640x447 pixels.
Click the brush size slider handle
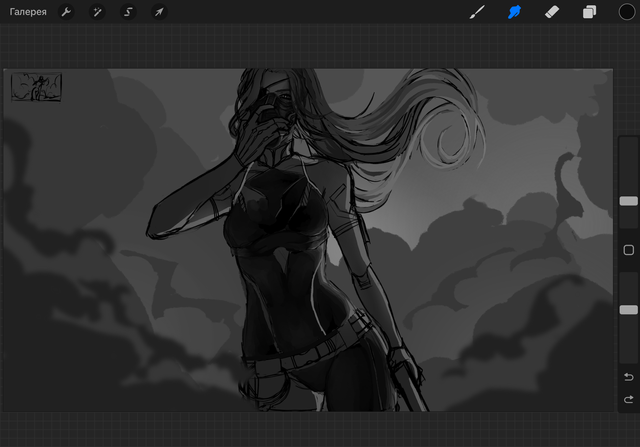pyautogui.click(x=629, y=201)
